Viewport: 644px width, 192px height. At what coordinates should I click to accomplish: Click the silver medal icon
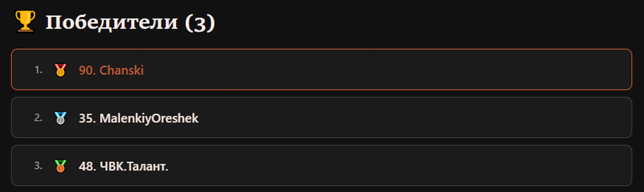[x=60, y=118]
